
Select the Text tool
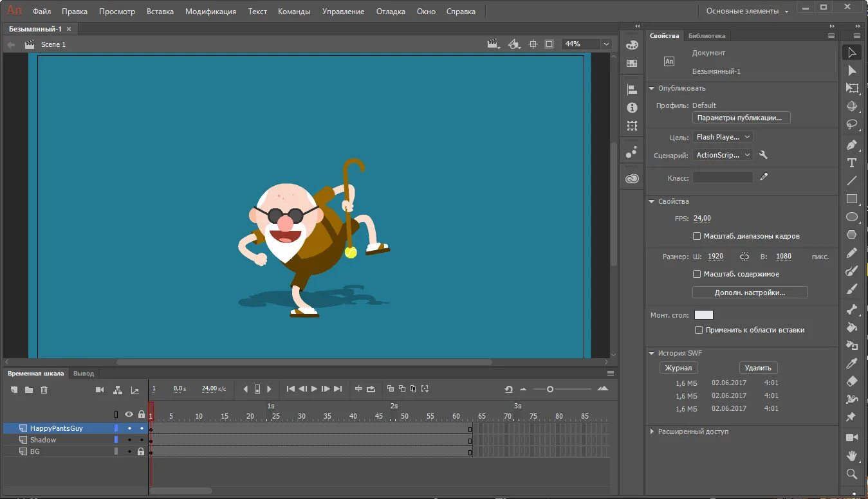(x=851, y=163)
